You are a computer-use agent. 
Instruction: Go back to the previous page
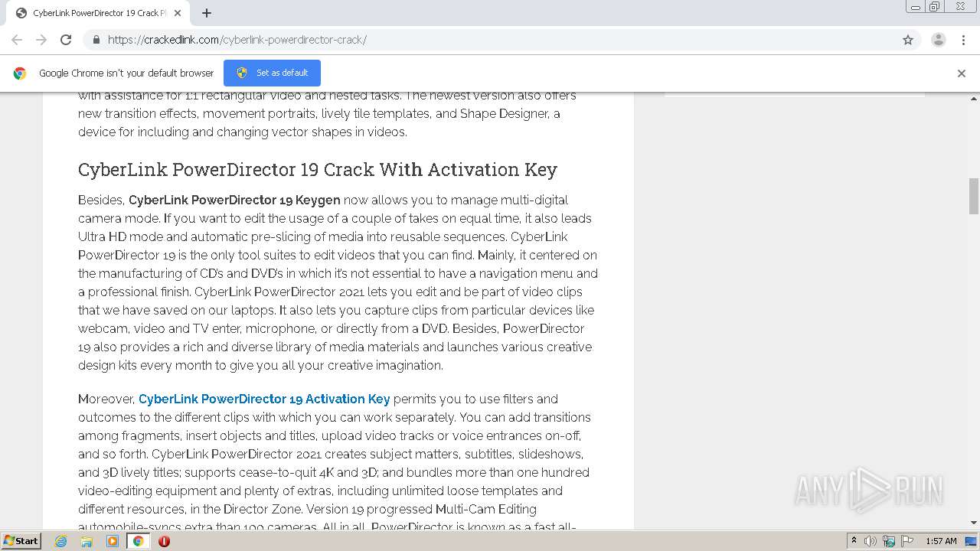click(x=17, y=40)
